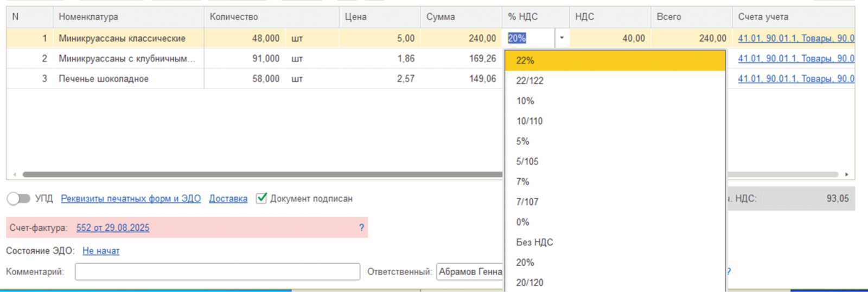Click the % НДС field showing 20%
Screen dimensions: 868x292
(x=529, y=38)
